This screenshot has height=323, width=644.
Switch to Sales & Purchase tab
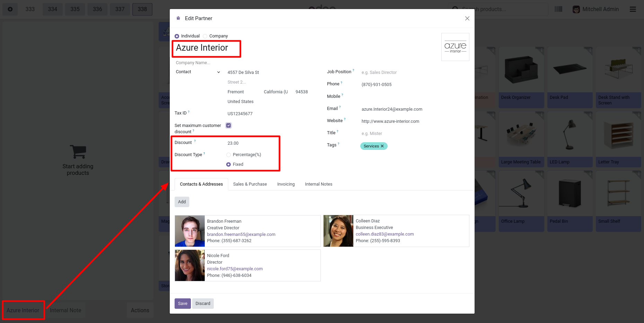tap(250, 184)
